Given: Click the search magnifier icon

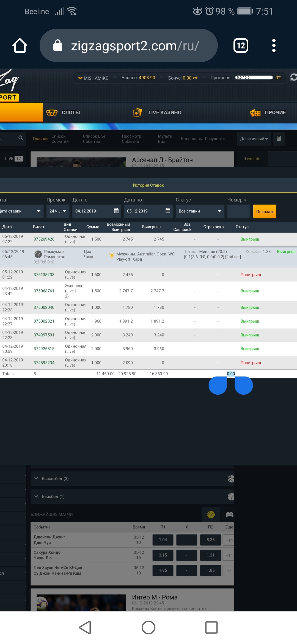Looking at the screenshot, I should (x=21, y=138).
